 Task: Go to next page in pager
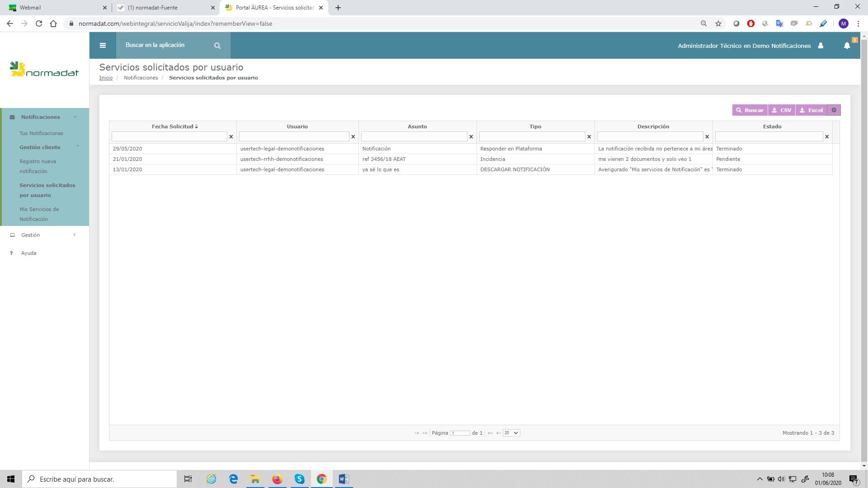[x=490, y=433]
